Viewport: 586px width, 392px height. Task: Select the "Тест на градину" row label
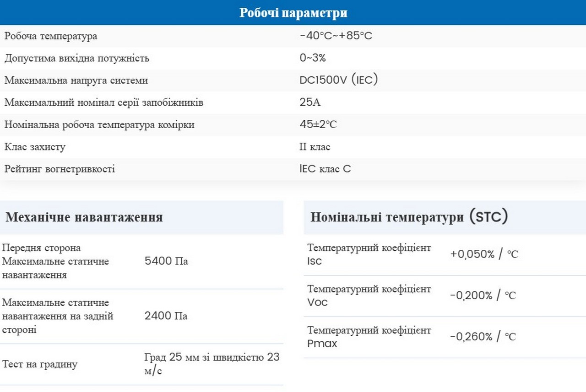pos(40,365)
